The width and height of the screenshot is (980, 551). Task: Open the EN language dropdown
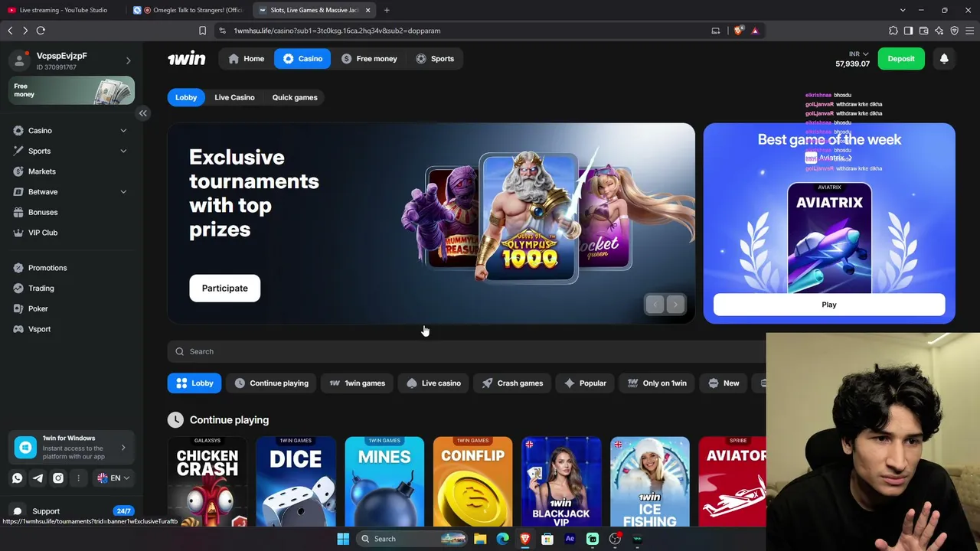point(113,478)
